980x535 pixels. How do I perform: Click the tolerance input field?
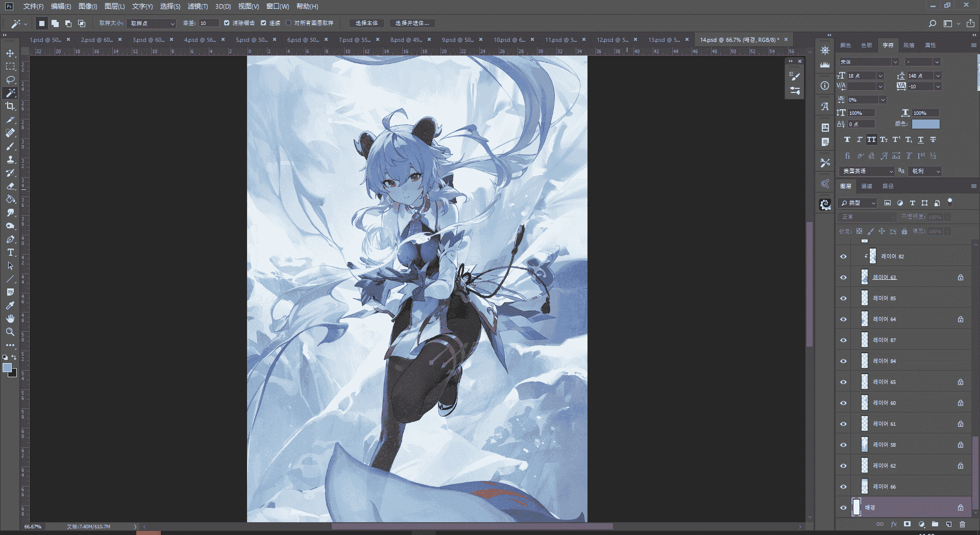pos(209,23)
